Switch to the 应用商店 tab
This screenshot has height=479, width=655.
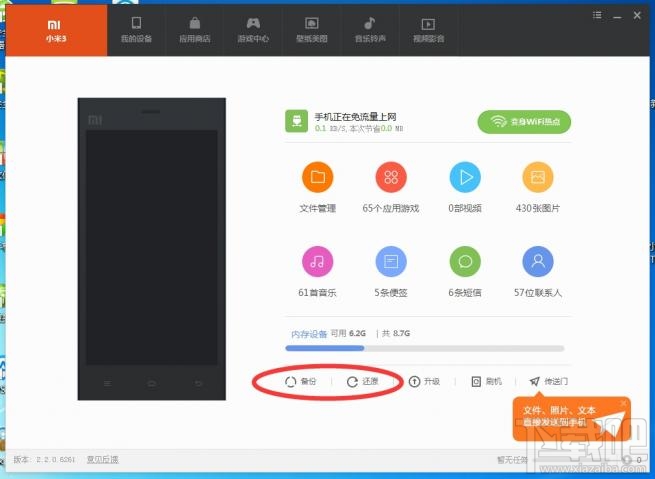[195, 30]
